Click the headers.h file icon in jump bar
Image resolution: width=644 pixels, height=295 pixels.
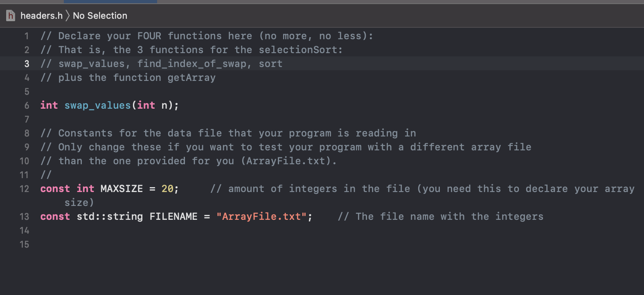(11, 16)
